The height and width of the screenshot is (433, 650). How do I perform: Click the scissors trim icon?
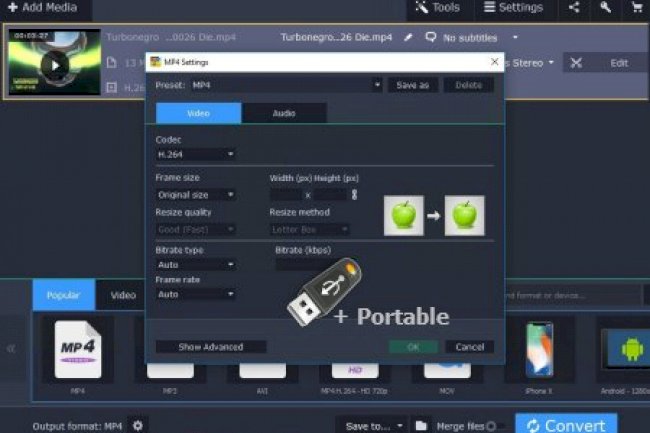point(576,63)
